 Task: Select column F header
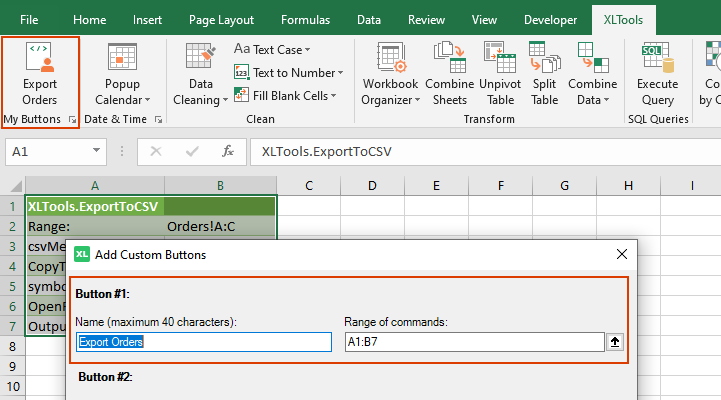[x=500, y=186]
